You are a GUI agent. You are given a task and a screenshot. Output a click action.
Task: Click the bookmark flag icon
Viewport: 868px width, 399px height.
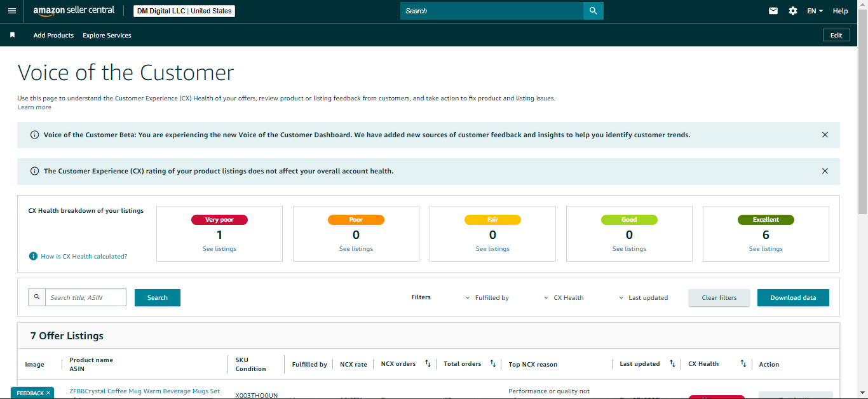12,35
